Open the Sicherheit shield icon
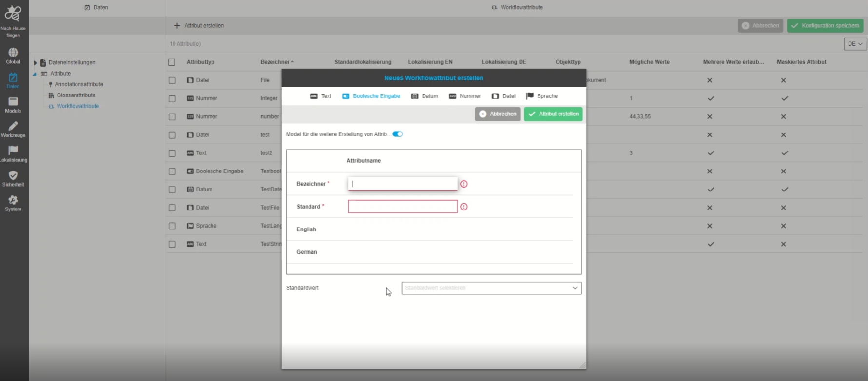This screenshot has width=868, height=381. 13,175
